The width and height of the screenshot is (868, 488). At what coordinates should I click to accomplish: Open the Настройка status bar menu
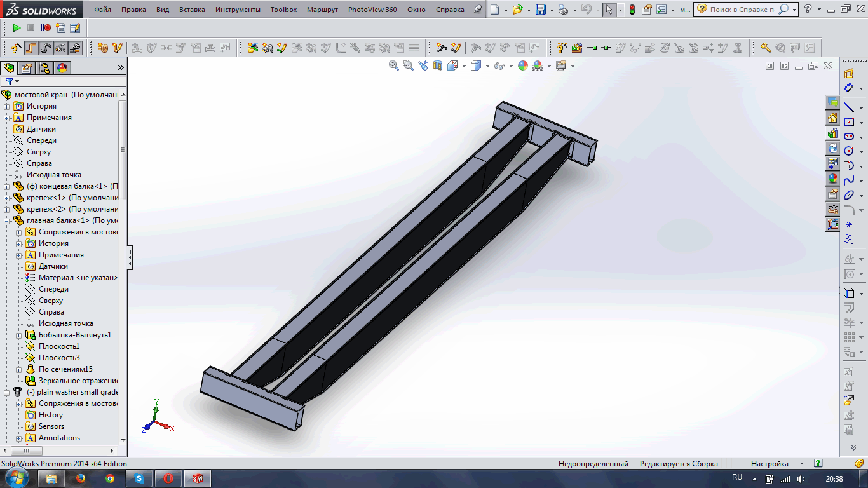(x=770, y=464)
